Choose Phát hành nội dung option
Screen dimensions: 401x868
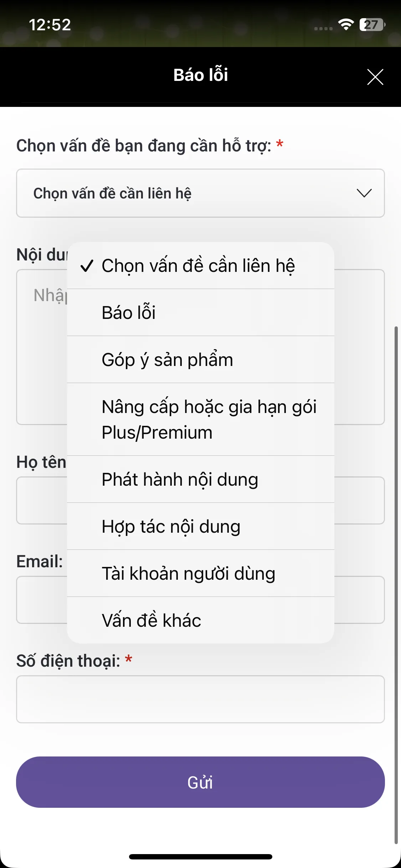(x=180, y=479)
